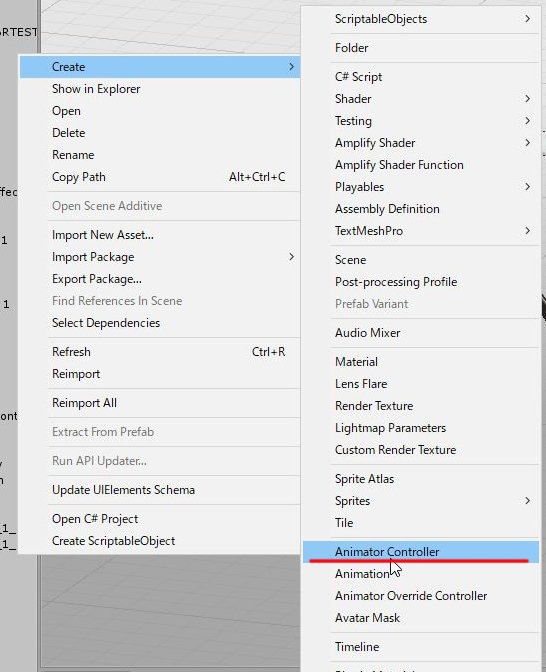
Task: Expand Playables submenu arrow
Action: (528, 187)
